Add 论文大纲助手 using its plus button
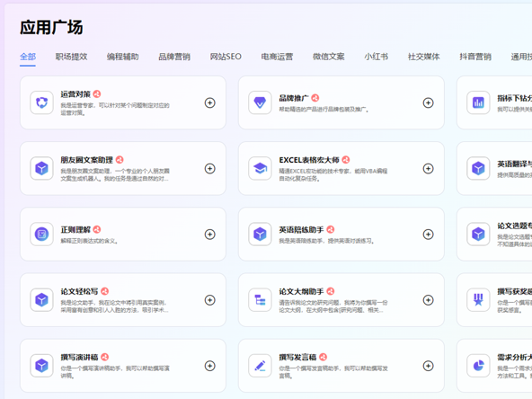This screenshot has height=399, width=532. pos(428,300)
